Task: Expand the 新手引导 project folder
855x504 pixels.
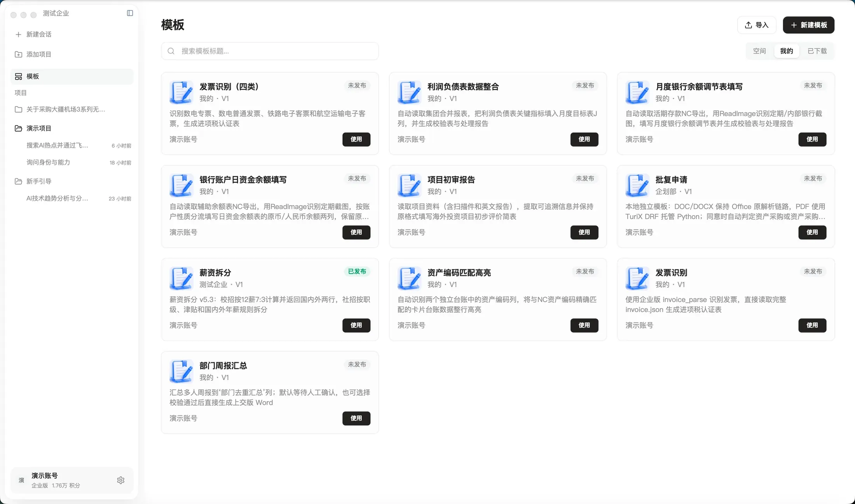Action: click(18, 181)
